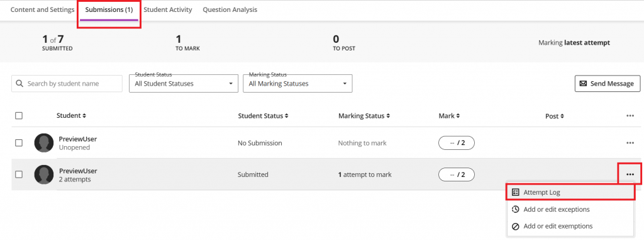Viewport: 644px width, 240px height.
Task: Tick checkbox for unopened PreviewUser row
Action: [19, 143]
